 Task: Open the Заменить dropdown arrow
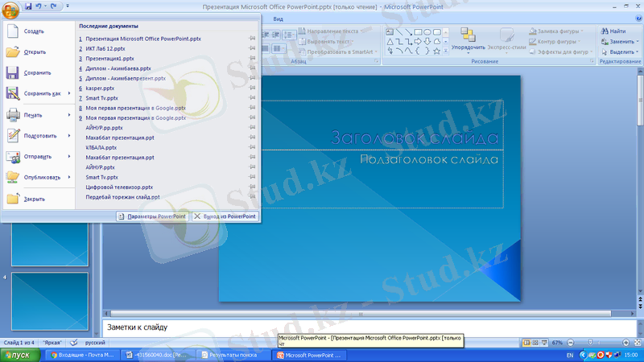pos(638,41)
